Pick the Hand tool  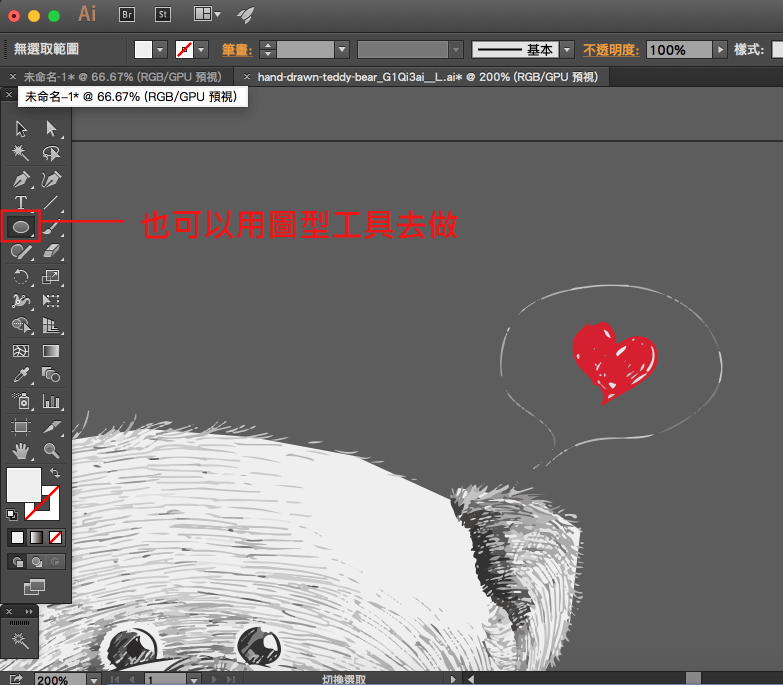point(21,451)
